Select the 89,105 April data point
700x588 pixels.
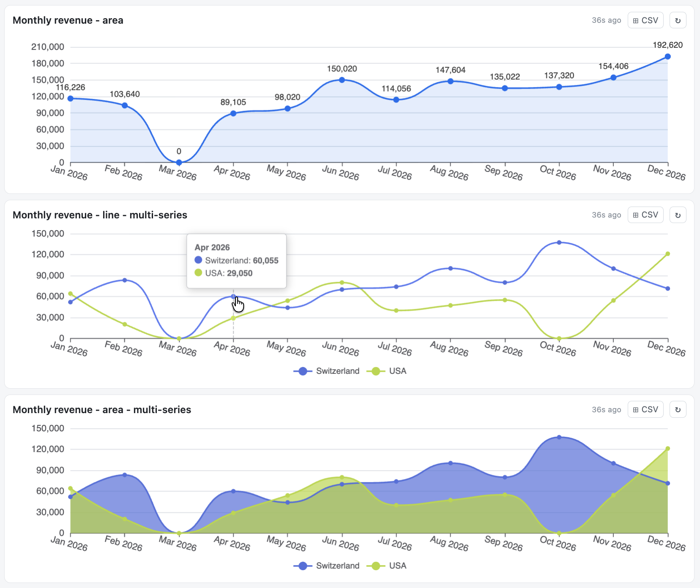(233, 113)
